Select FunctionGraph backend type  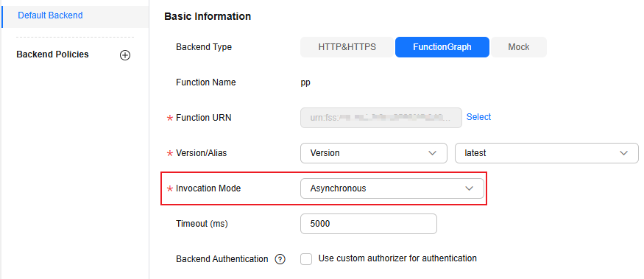click(442, 47)
